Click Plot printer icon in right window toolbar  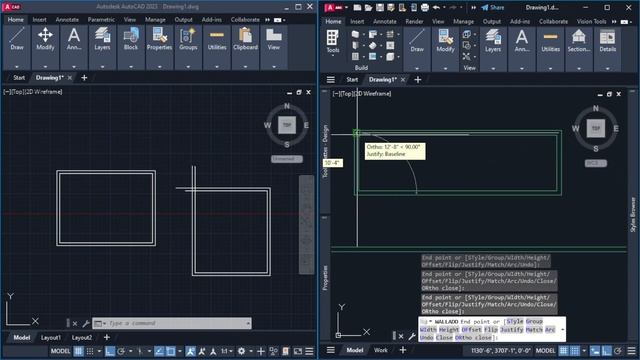click(425, 7)
